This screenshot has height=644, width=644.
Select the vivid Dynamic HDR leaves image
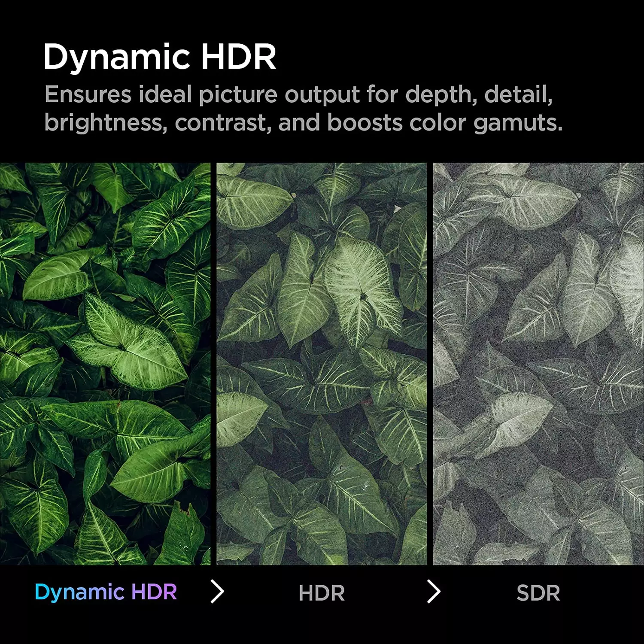pyautogui.click(x=105, y=364)
